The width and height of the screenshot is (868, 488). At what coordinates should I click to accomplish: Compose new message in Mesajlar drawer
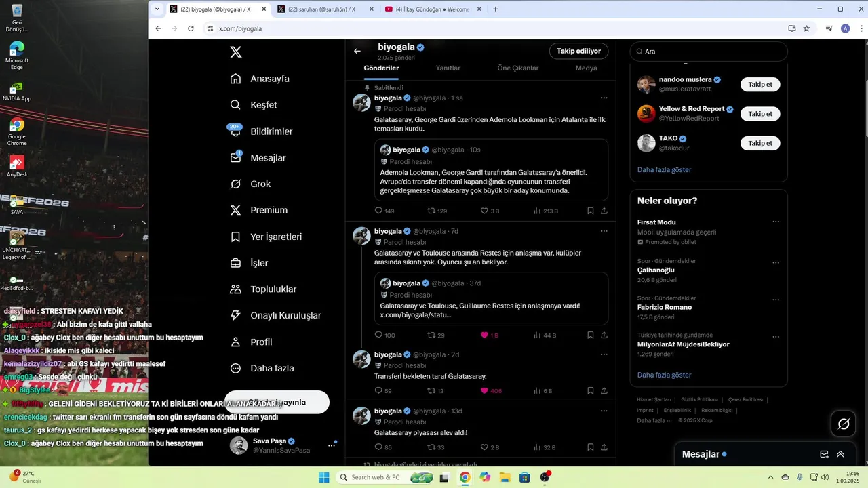[824, 454]
